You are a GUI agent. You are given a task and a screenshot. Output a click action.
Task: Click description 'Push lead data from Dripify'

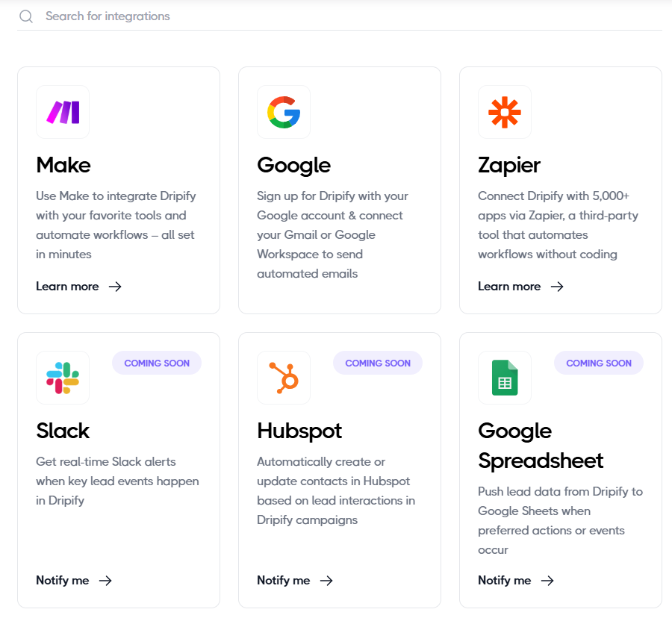560,520
